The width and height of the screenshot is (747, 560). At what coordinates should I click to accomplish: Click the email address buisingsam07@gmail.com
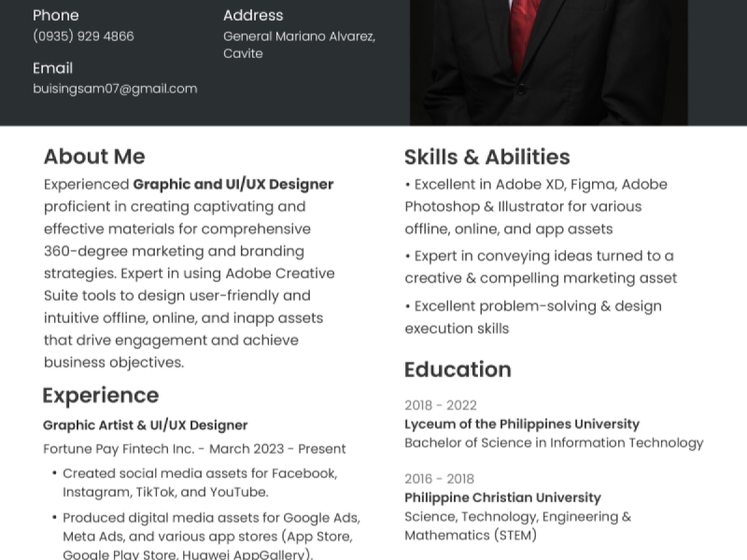coord(115,89)
